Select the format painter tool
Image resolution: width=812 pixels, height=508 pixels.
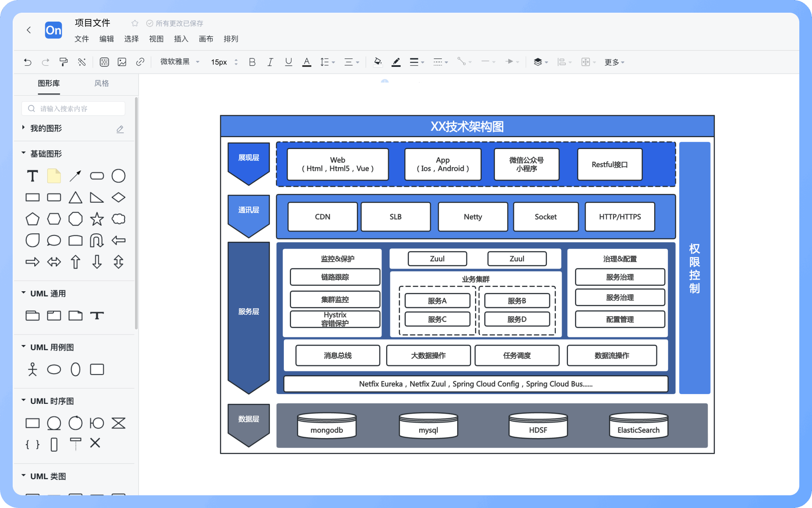pyautogui.click(x=63, y=62)
